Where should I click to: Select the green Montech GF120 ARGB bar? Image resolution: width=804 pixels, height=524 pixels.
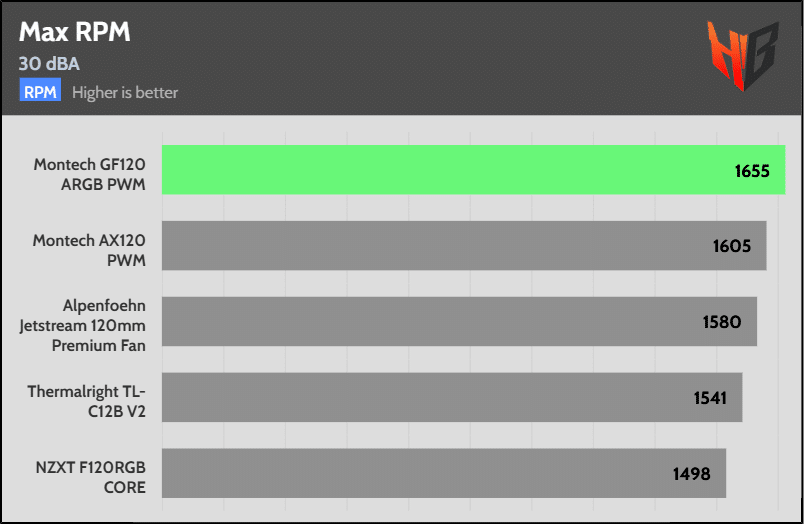(x=473, y=170)
